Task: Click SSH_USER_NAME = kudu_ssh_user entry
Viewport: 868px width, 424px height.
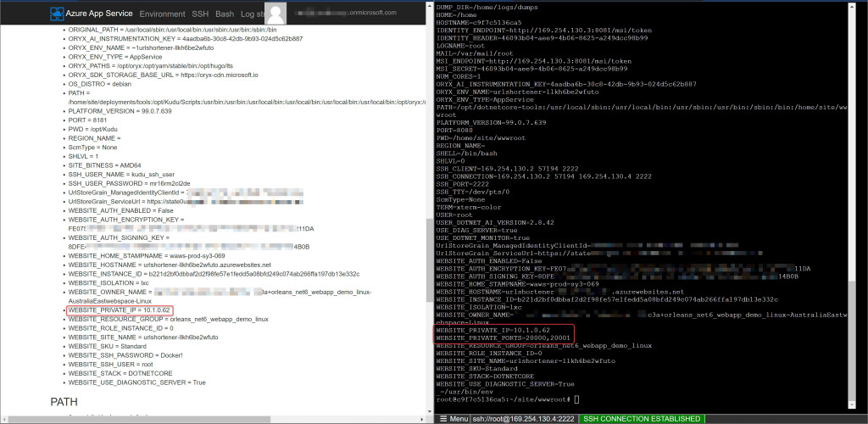Action: (121, 175)
